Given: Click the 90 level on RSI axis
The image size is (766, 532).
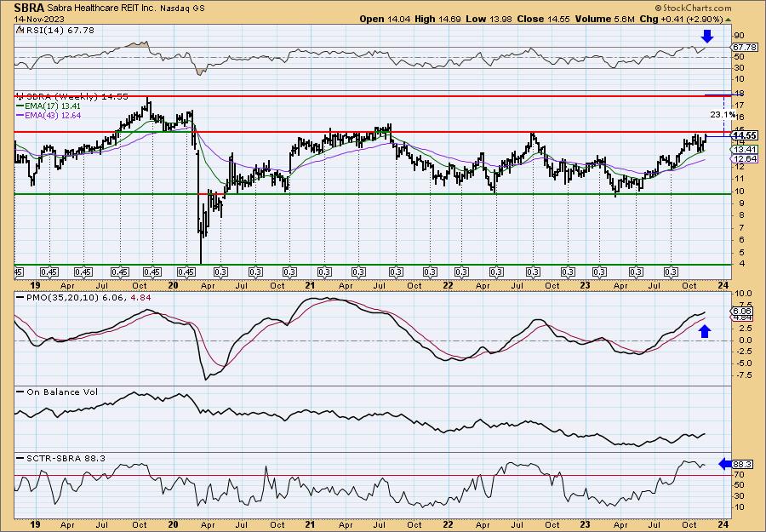Looking at the screenshot, I should (x=738, y=36).
